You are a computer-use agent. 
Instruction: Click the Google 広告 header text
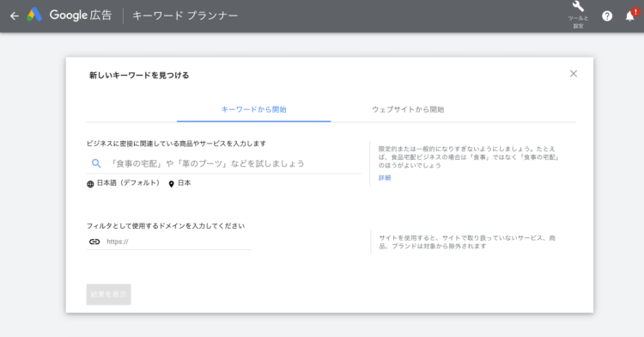pos(81,15)
